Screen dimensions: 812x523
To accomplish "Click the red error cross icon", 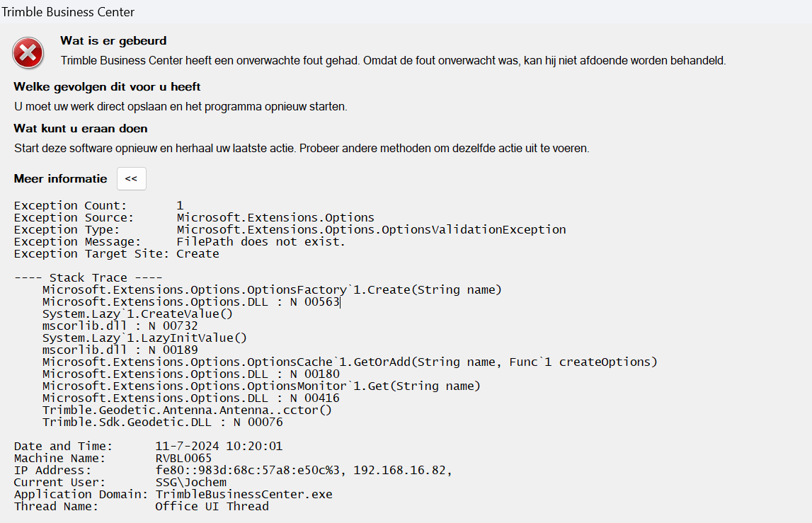I will point(28,53).
